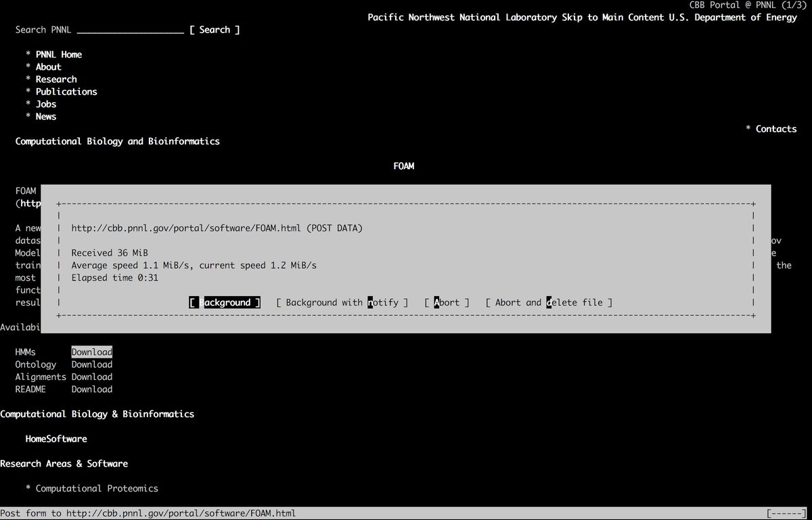Screen dimensions: 812x520
Task: Click the Alignments row label
Action: coord(41,377)
